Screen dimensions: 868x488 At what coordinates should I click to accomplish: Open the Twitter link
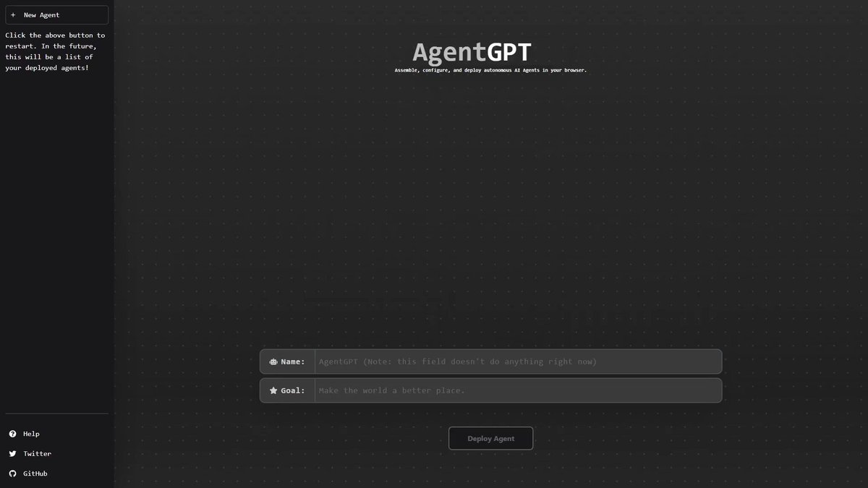pos(36,453)
